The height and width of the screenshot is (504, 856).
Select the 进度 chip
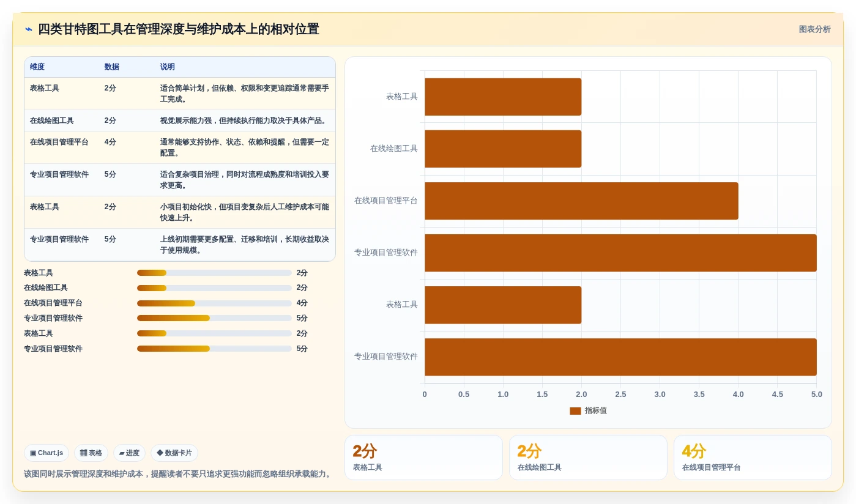pos(129,453)
